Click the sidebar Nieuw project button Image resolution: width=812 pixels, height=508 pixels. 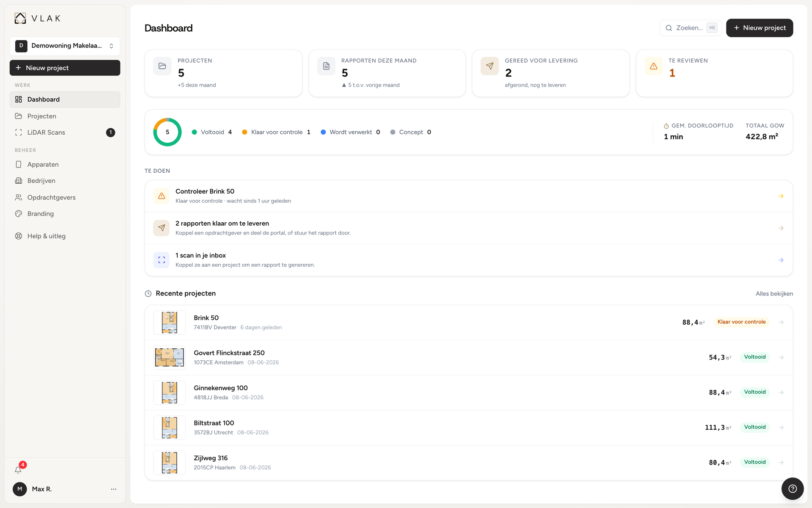pyautogui.click(x=65, y=68)
